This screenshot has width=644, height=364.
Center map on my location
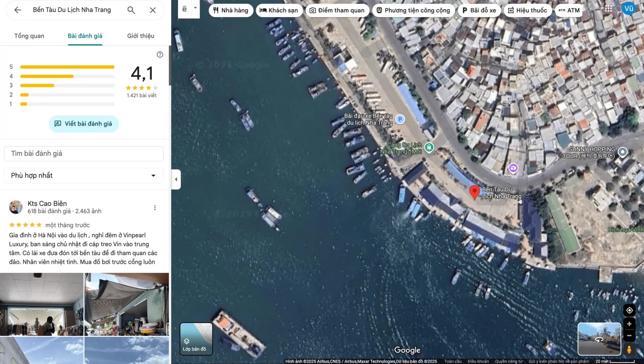(629, 310)
